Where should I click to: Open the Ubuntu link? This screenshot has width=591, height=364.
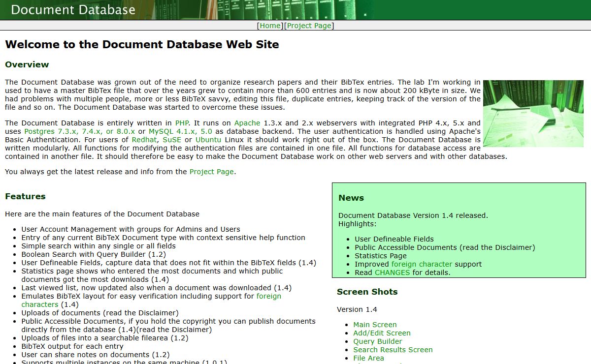tap(208, 140)
